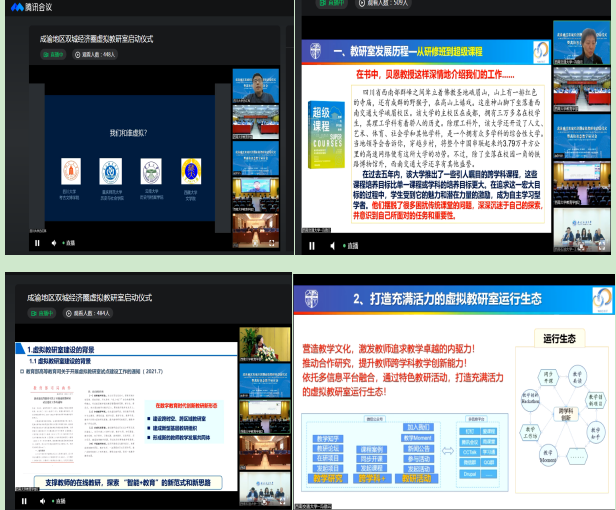616x510 pixels.
Task: Click the blue Chongqing Normal University emblem
Action: tap(111, 171)
